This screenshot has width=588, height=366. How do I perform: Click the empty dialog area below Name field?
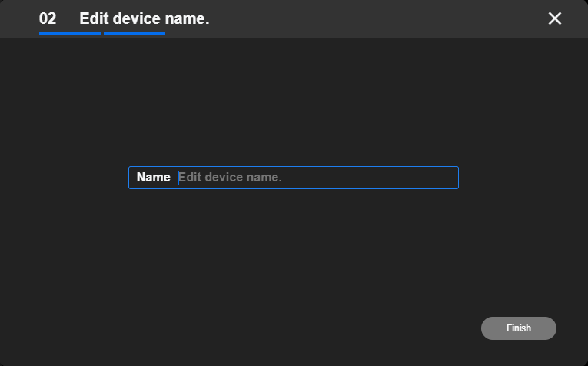point(294,244)
